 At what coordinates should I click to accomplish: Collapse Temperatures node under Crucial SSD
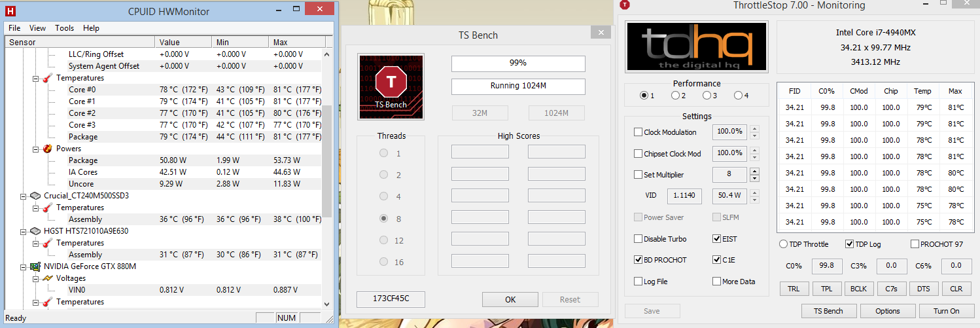point(36,208)
